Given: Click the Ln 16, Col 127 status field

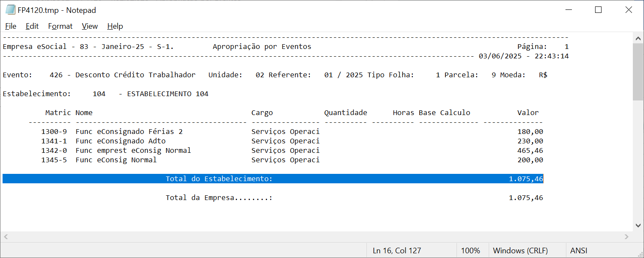Looking at the screenshot, I should pyautogui.click(x=397, y=251).
